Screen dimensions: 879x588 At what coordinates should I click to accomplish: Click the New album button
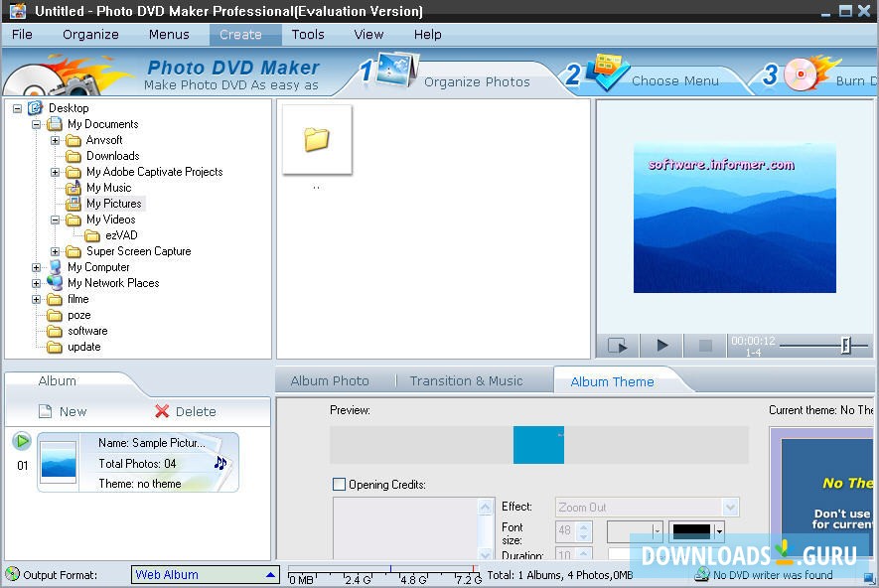click(x=67, y=411)
